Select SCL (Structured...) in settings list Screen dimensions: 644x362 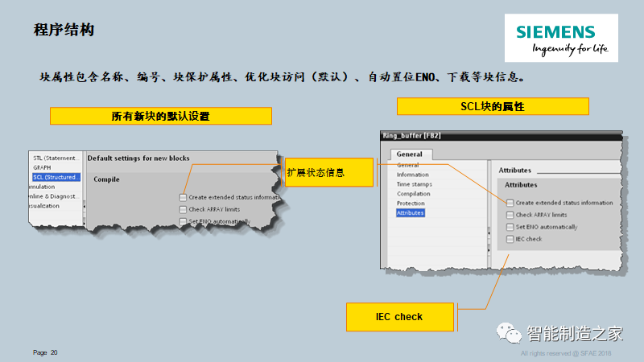pyautogui.click(x=56, y=177)
